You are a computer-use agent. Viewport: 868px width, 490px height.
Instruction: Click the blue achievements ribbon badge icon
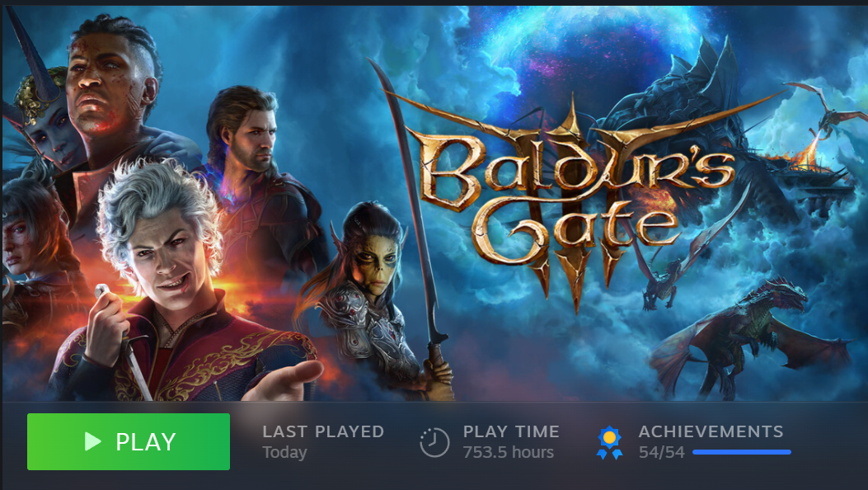pos(609,442)
